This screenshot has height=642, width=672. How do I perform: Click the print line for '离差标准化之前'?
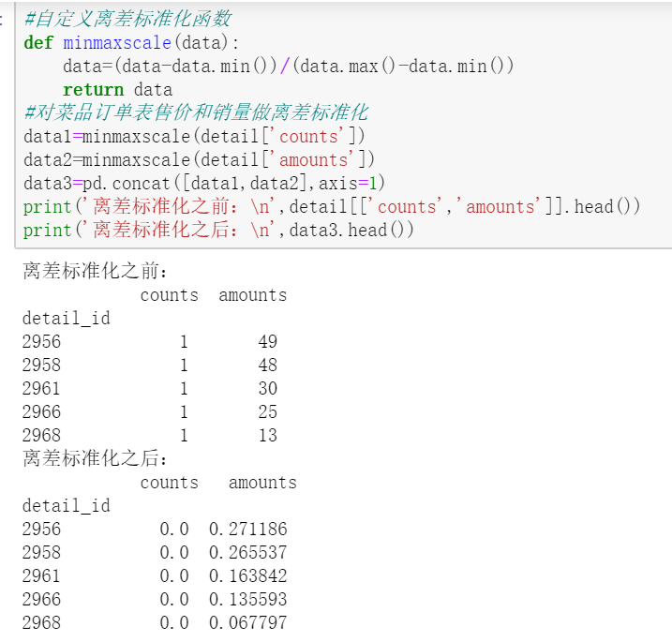331,206
